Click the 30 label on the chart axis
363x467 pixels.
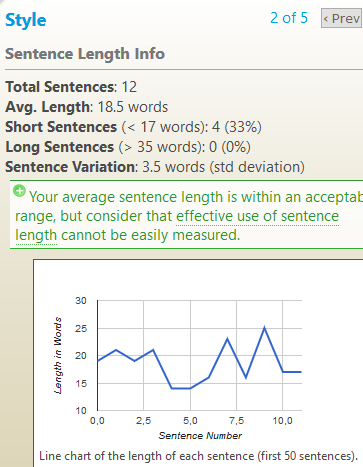81,301
